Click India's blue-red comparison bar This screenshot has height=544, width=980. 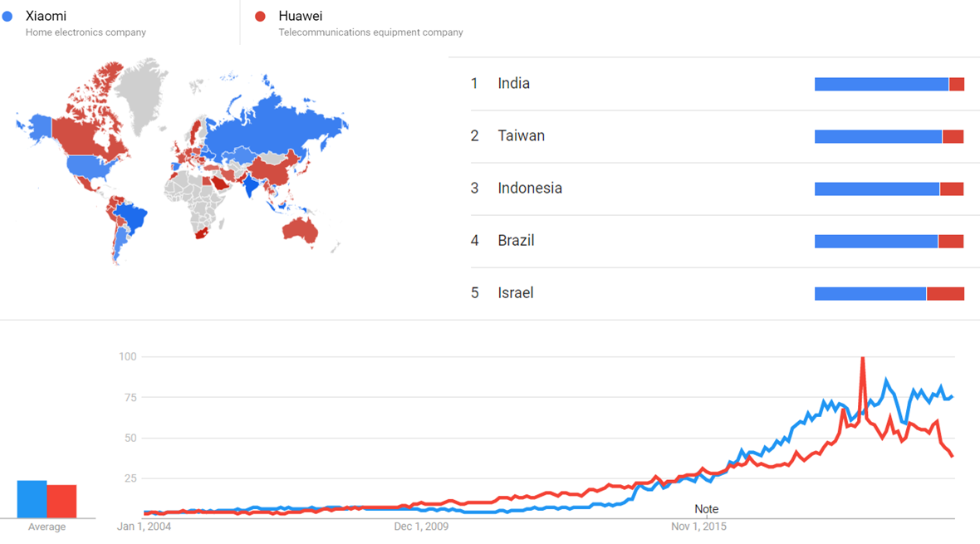click(x=889, y=84)
